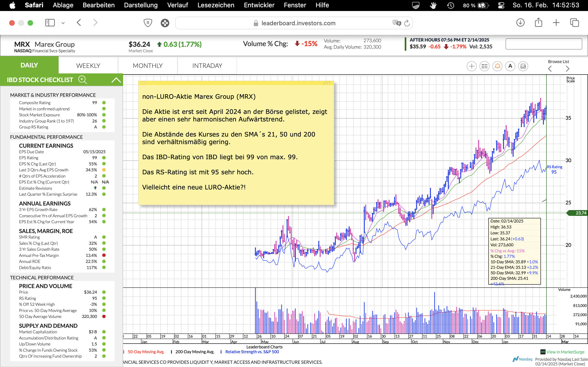Click the yellow sticky note title bar
Image resolution: width=588 pixels, height=367 pixels.
coord(236,83)
